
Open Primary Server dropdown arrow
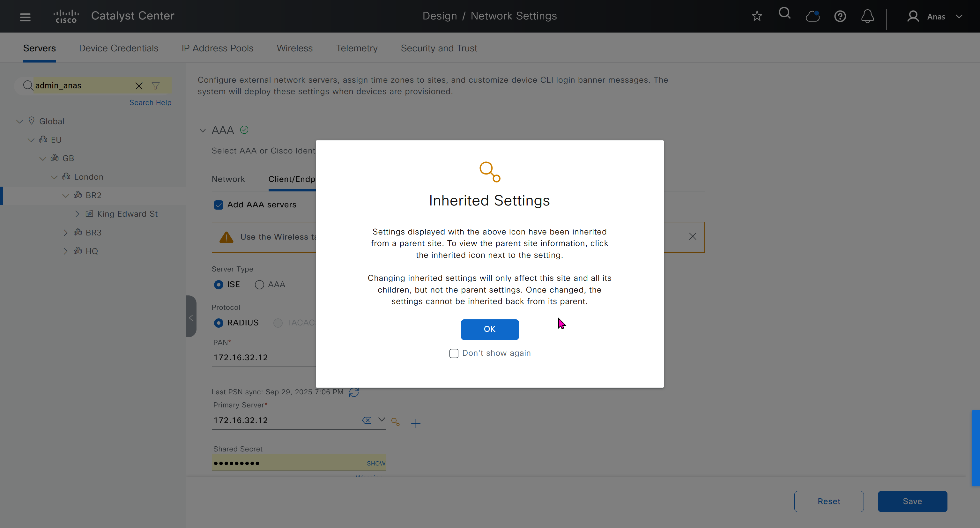tap(381, 420)
